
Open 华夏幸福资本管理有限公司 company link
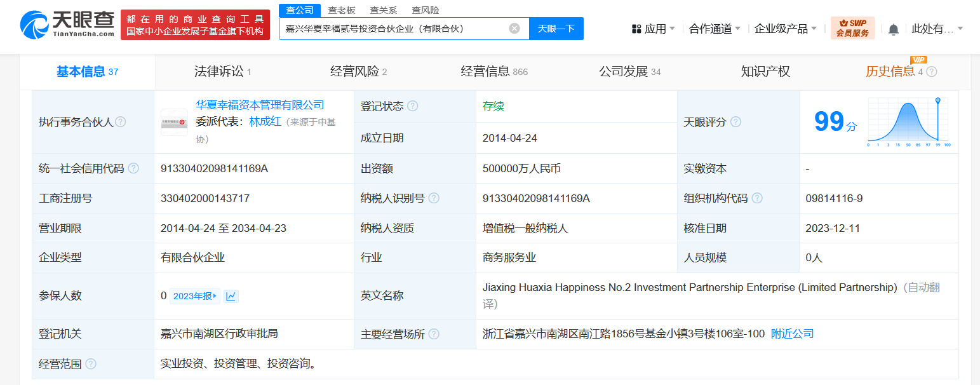coord(260,105)
